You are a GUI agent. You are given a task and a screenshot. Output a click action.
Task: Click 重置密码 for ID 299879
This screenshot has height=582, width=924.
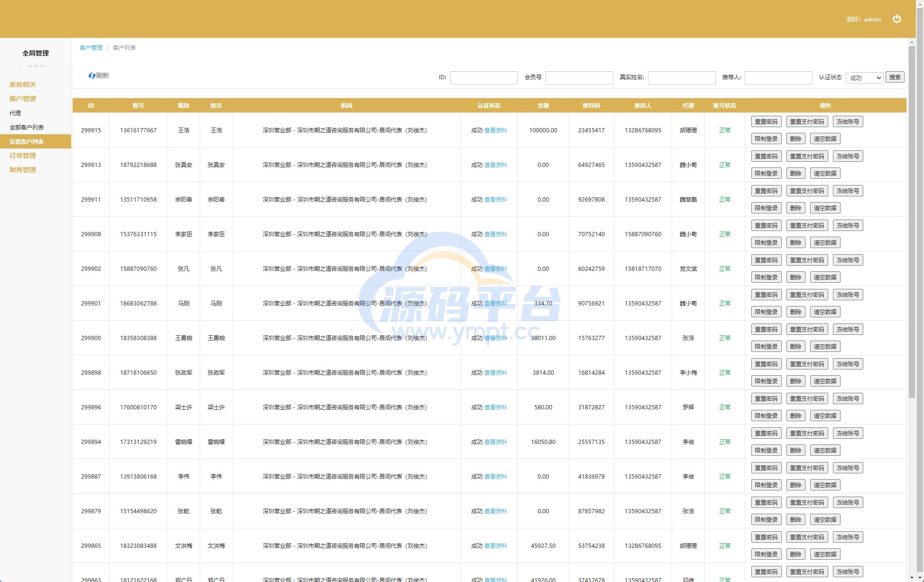click(766, 503)
